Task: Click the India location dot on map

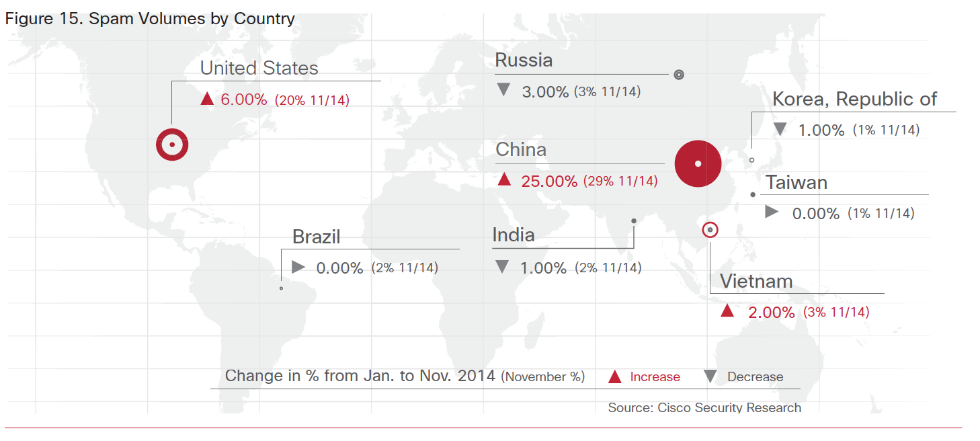Action: (x=633, y=220)
